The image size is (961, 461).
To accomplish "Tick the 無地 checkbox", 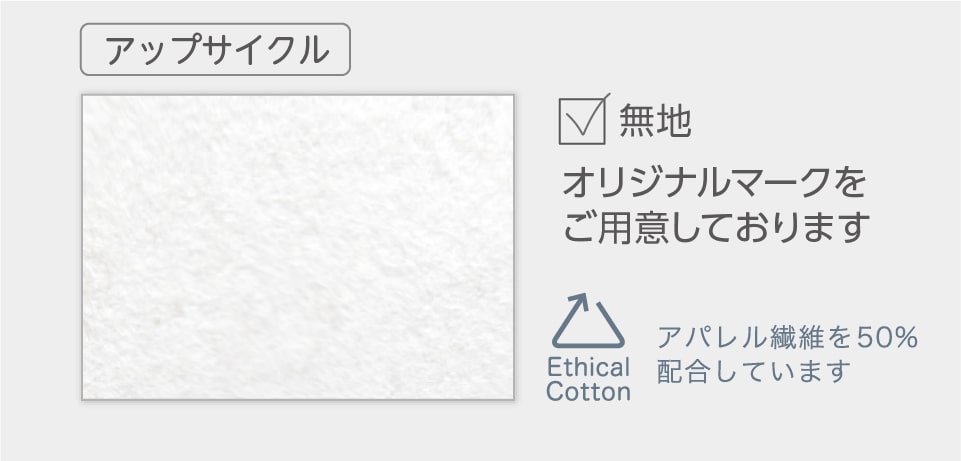I will coord(582,122).
